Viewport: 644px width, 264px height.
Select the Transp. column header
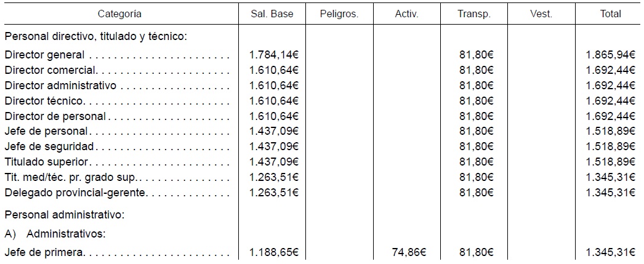coord(474,14)
